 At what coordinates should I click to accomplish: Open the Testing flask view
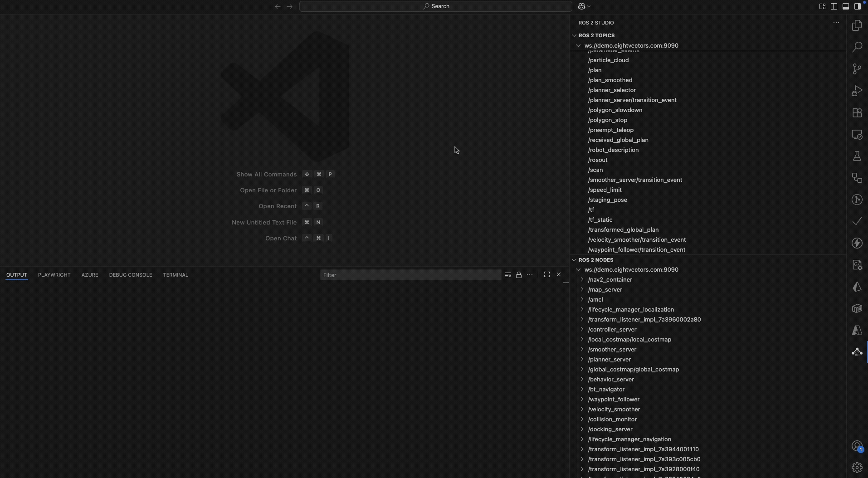857,156
